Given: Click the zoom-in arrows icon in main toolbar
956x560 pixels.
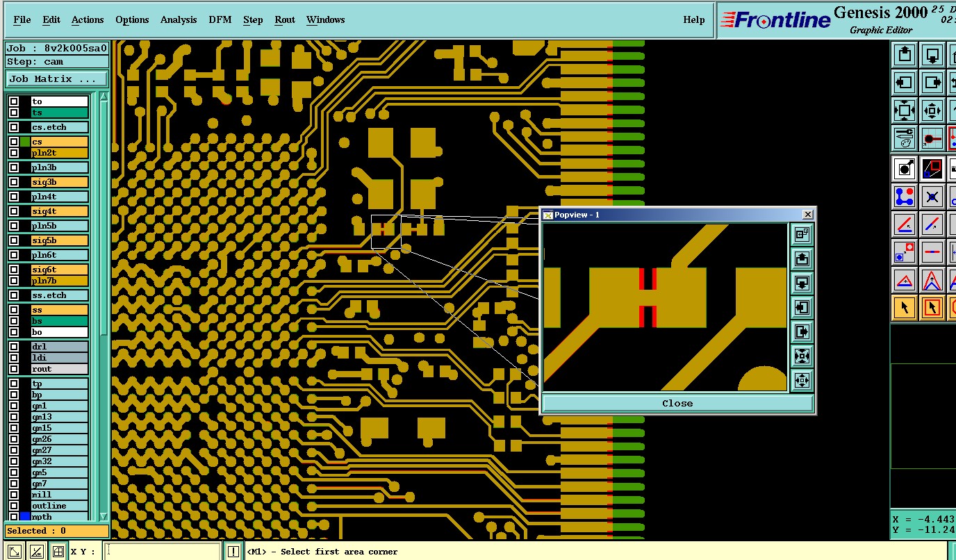Looking at the screenshot, I should click(904, 110).
